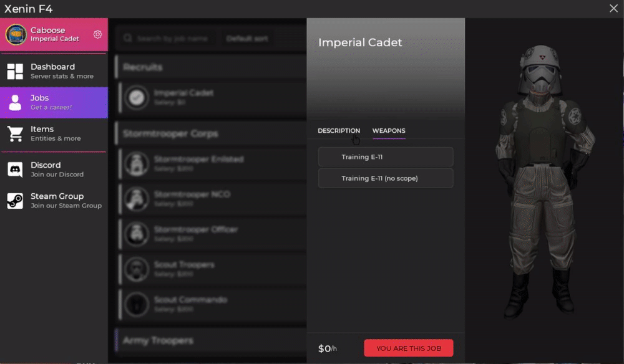
Task: Select the Imperial Cadet job row
Action: pyautogui.click(x=213, y=97)
